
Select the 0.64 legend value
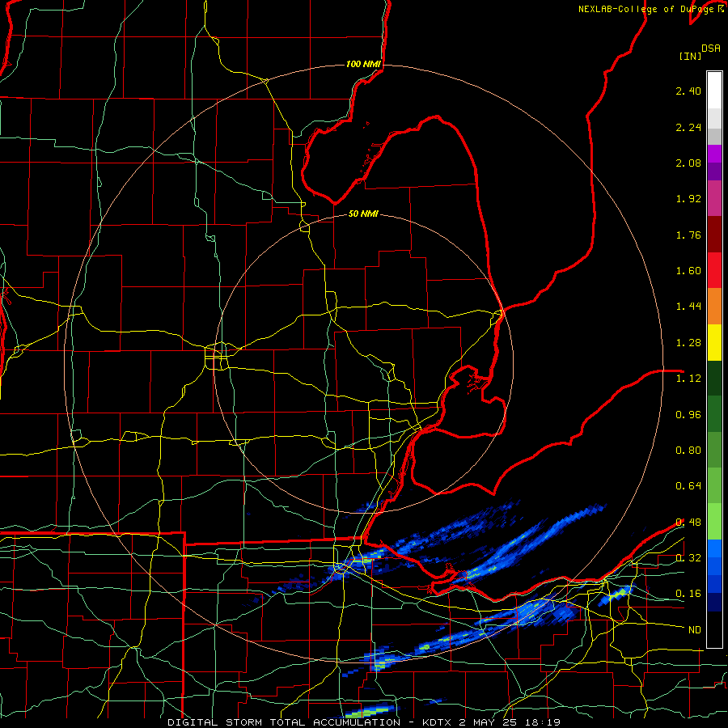688,486
